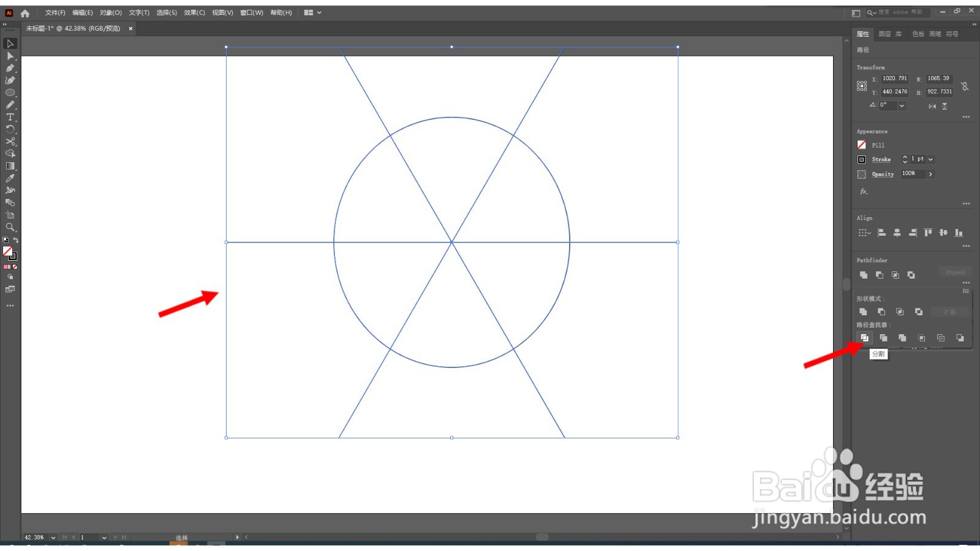Click the Minus Back icon in 路径查找器 row

coord(960,338)
